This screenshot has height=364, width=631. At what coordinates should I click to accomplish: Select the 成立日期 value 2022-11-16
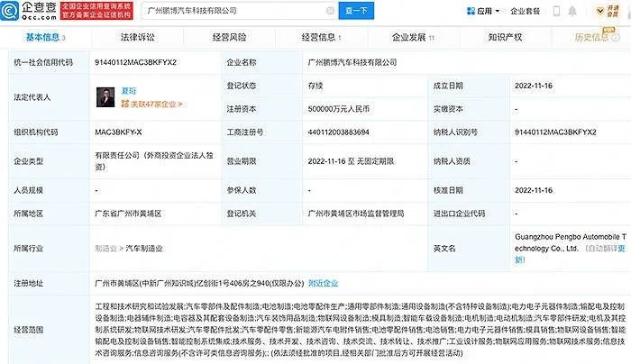pos(534,86)
